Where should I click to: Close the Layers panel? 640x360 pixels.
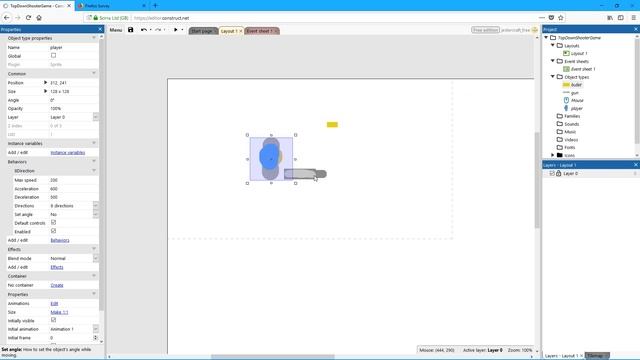tap(636, 164)
